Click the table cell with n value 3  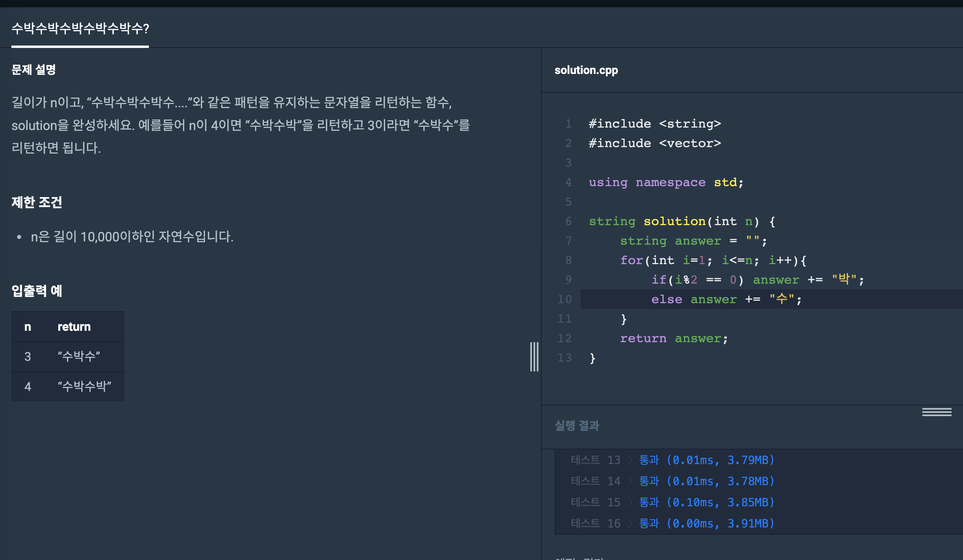(x=28, y=357)
